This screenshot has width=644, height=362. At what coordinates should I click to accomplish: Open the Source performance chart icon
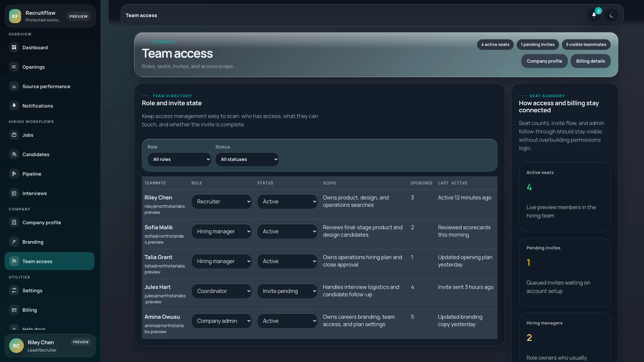(x=14, y=86)
